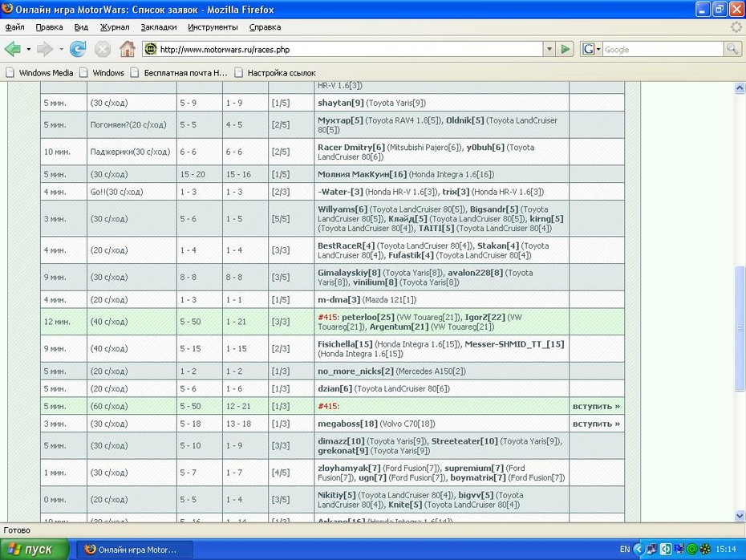The height and width of the screenshot is (560, 746).
Task: Click the site favicon in the address bar
Action: (151, 49)
